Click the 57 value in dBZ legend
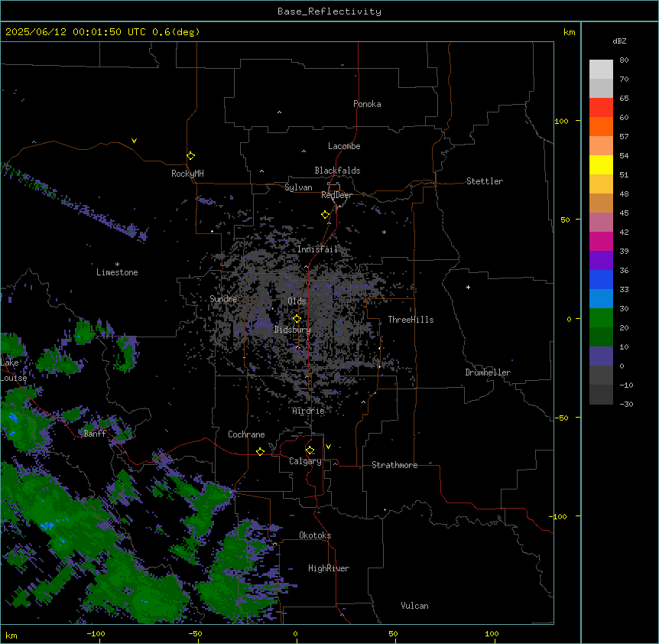Screen dimensions: 659x644 point(624,137)
